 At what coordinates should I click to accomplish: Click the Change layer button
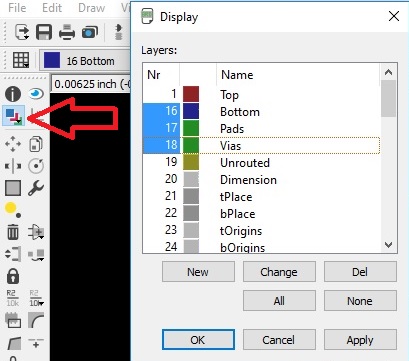[x=279, y=272]
